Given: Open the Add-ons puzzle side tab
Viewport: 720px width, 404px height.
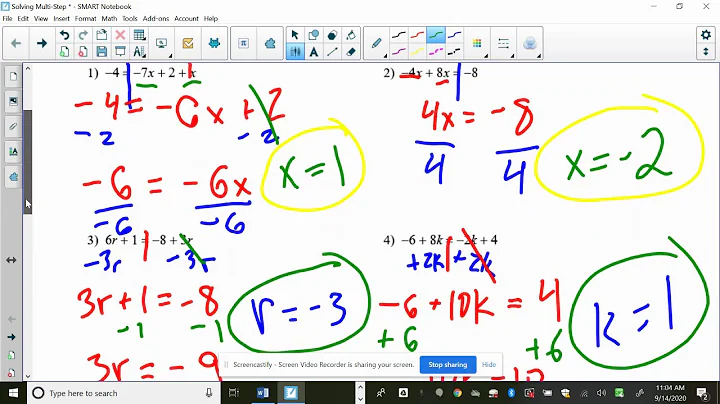Looking at the screenshot, I should [x=13, y=177].
